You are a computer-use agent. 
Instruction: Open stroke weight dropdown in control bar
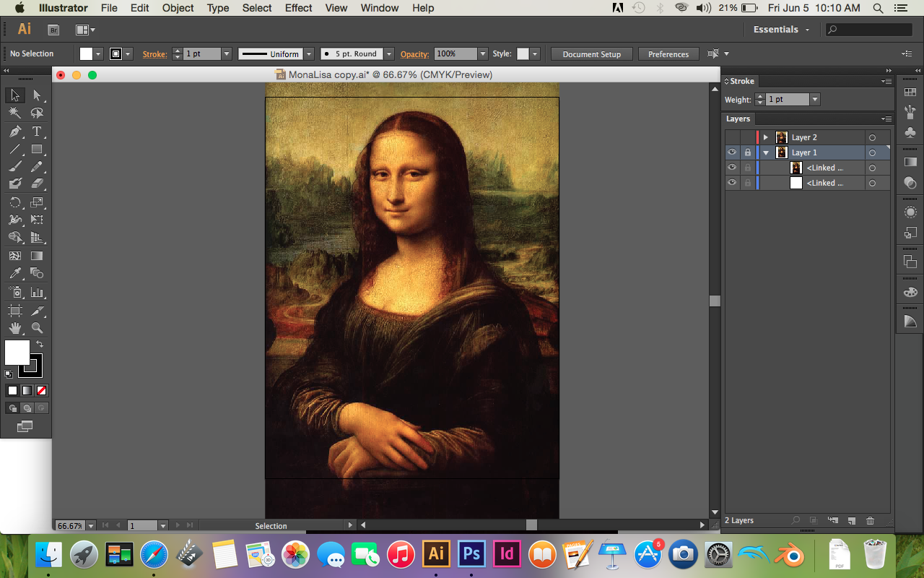(x=227, y=54)
